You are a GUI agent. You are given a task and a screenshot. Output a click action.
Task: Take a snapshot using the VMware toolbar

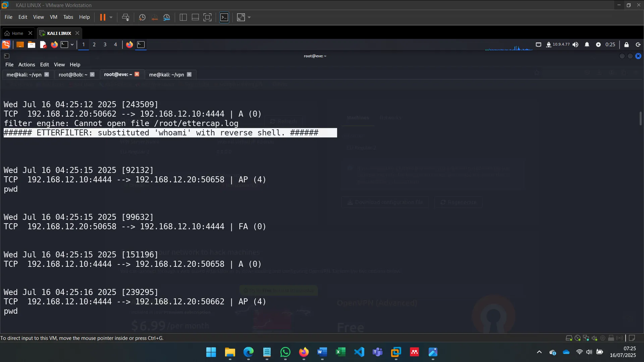tap(142, 17)
